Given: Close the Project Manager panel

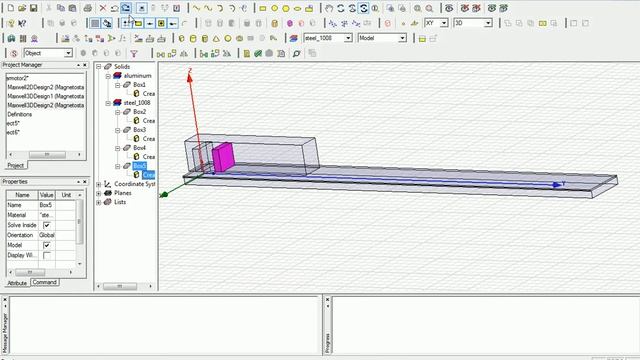Looking at the screenshot, I should click(85, 65).
